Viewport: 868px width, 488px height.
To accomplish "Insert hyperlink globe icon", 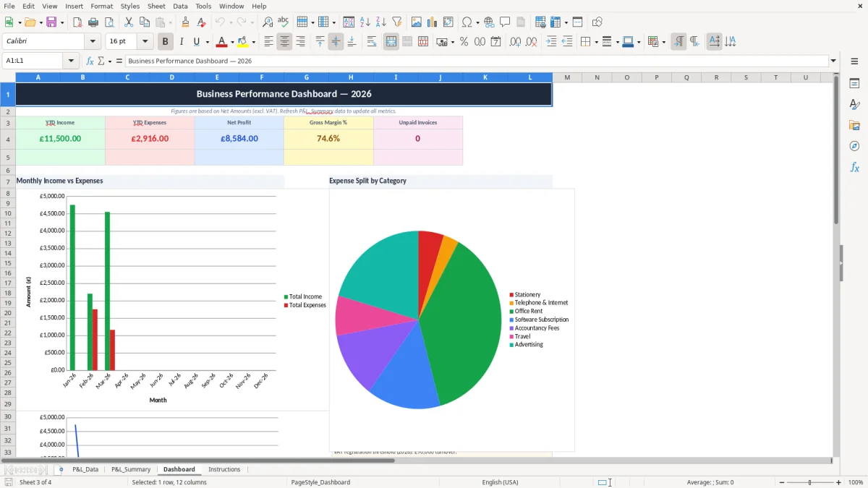I will (489, 22).
